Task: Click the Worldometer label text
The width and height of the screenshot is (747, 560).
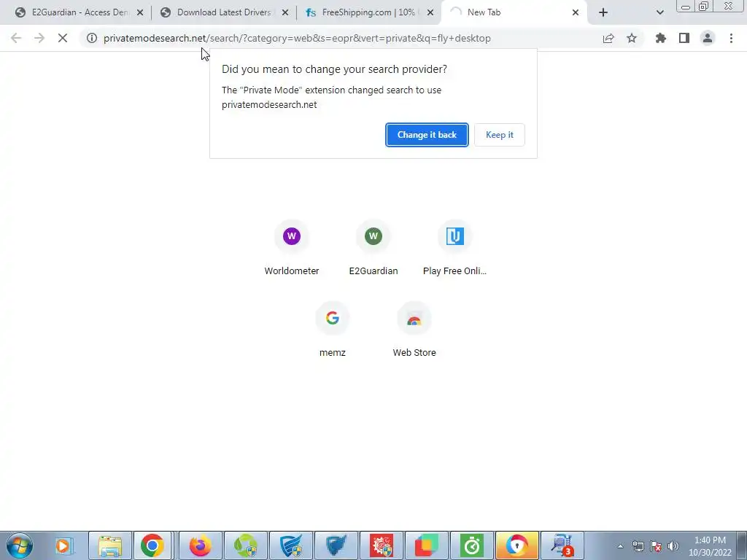Action: pyautogui.click(x=292, y=271)
